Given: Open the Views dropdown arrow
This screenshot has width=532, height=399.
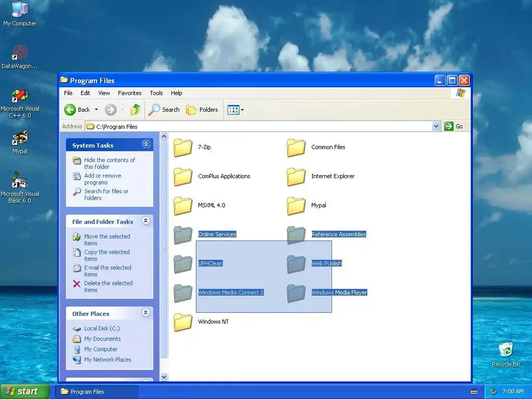Looking at the screenshot, I should [242, 110].
